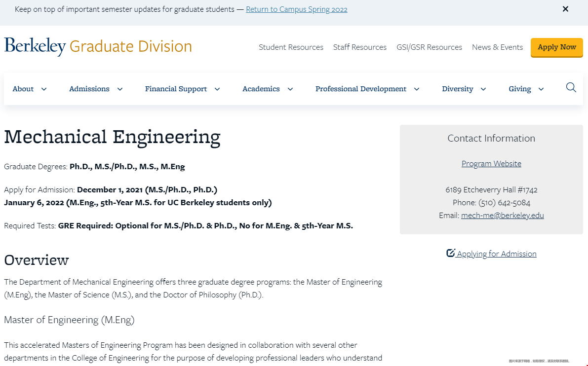The height and width of the screenshot is (366, 588).
Task: Expand the Diversity menu chevron
Action: pyautogui.click(x=483, y=89)
